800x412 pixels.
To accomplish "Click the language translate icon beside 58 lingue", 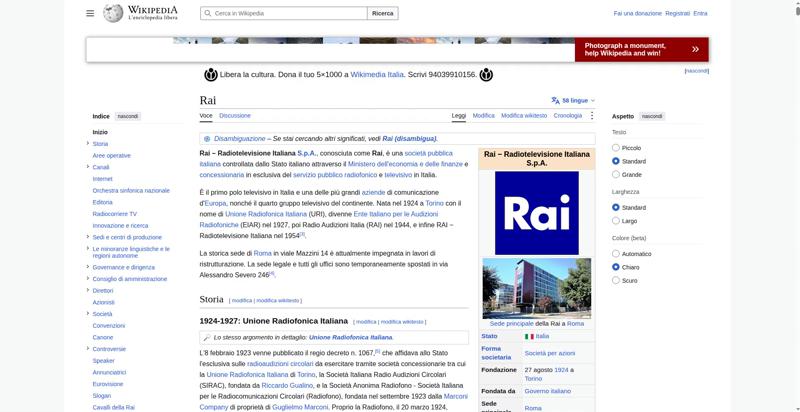I will [x=556, y=100].
